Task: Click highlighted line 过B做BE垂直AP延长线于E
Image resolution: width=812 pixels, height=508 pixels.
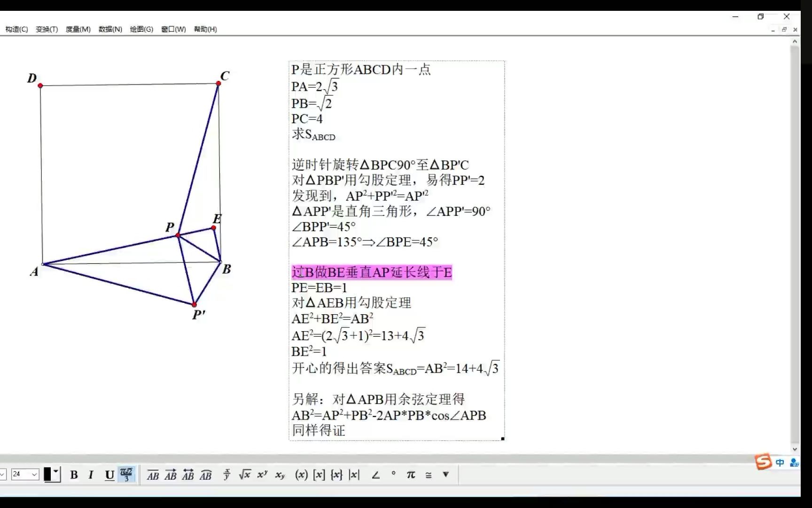Action: (x=371, y=272)
